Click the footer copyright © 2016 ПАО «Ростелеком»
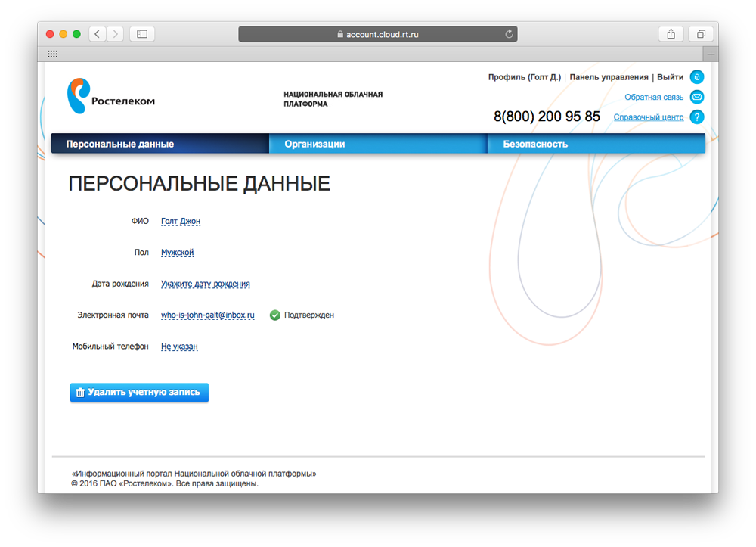 [165, 483]
